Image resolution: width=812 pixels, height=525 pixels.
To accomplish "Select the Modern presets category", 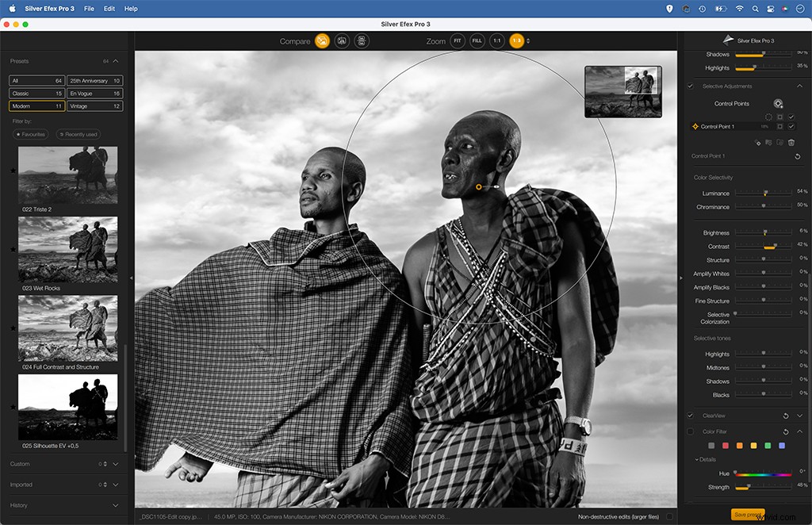I will [36, 105].
